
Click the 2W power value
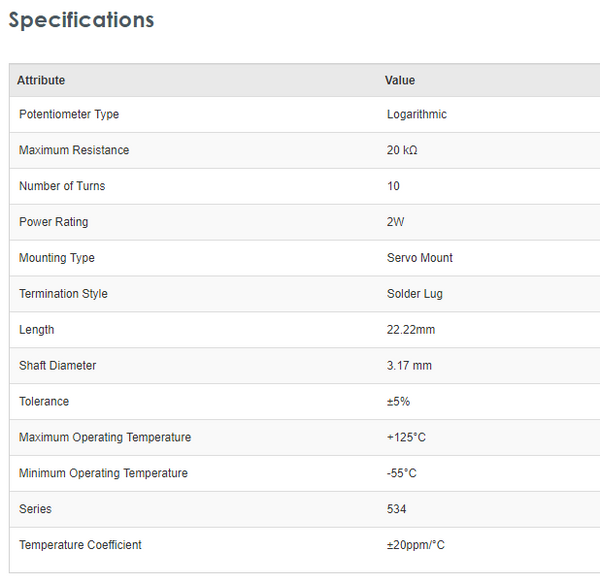pyautogui.click(x=396, y=222)
